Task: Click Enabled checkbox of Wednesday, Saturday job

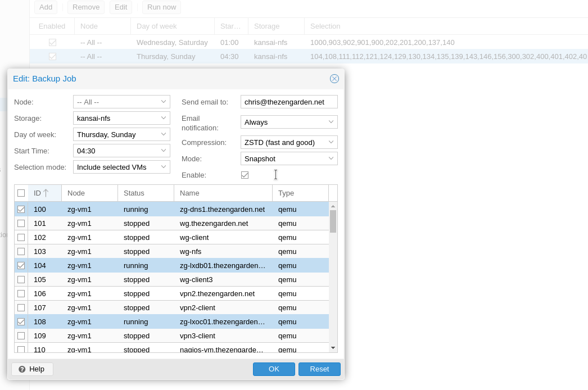Action: click(x=52, y=43)
